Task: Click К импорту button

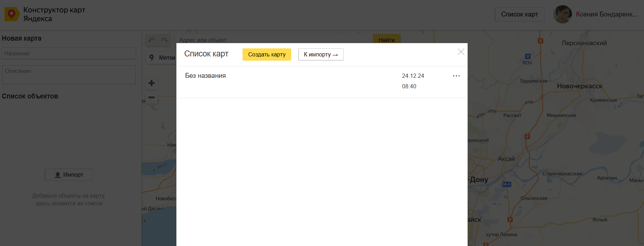Action: coord(321,54)
